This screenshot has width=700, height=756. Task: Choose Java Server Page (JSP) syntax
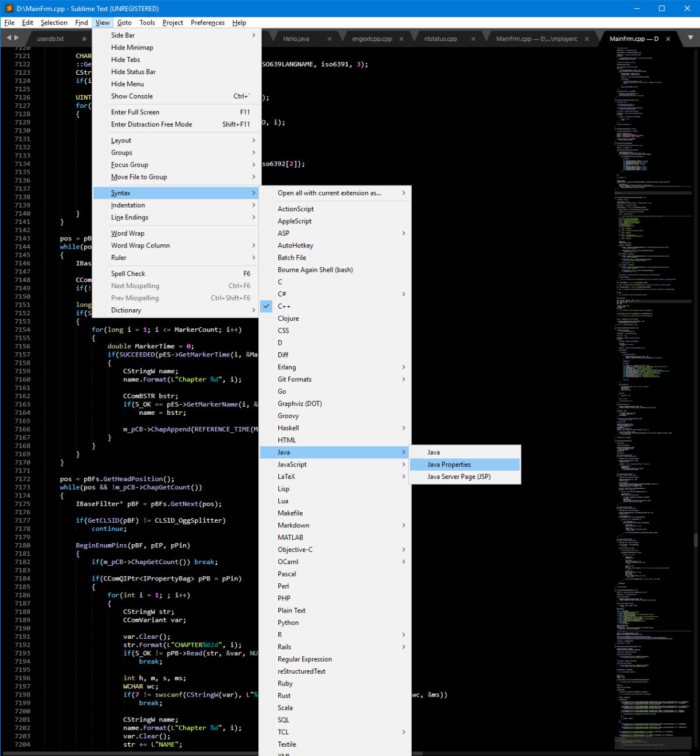(x=465, y=477)
